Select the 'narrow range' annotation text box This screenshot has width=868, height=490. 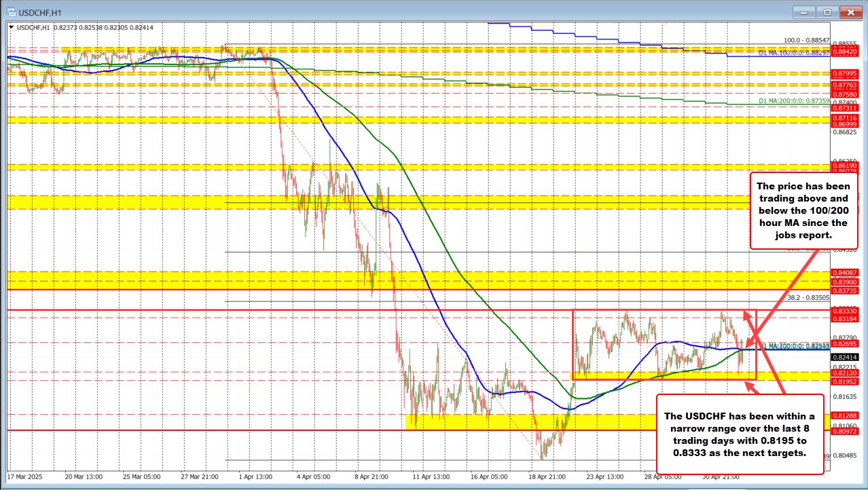[x=739, y=434]
